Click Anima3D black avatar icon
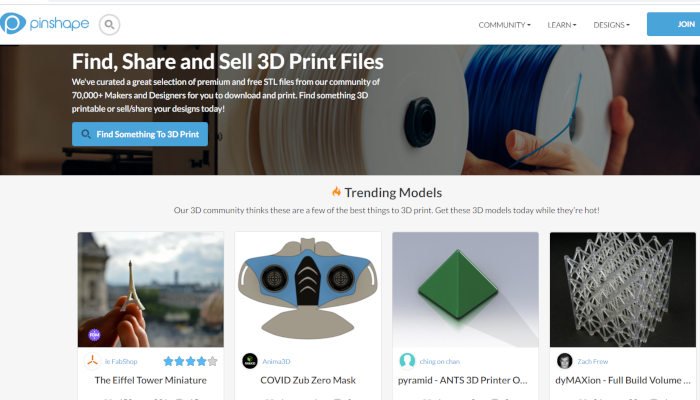700x400 pixels. click(250, 361)
